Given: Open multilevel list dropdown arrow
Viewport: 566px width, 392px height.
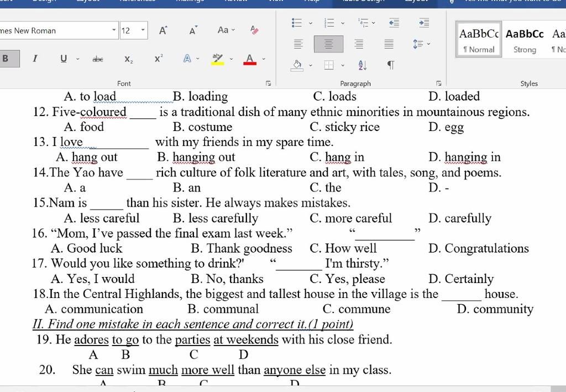Looking at the screenshot, I should point(374,23).
